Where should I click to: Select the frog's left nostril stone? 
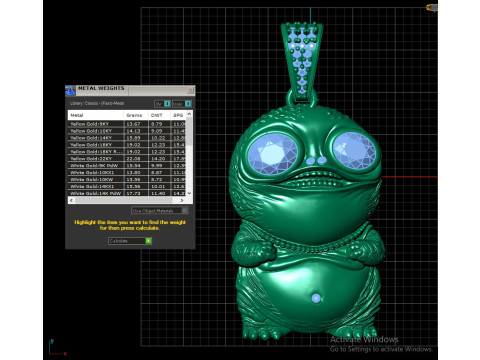[310, 161]
